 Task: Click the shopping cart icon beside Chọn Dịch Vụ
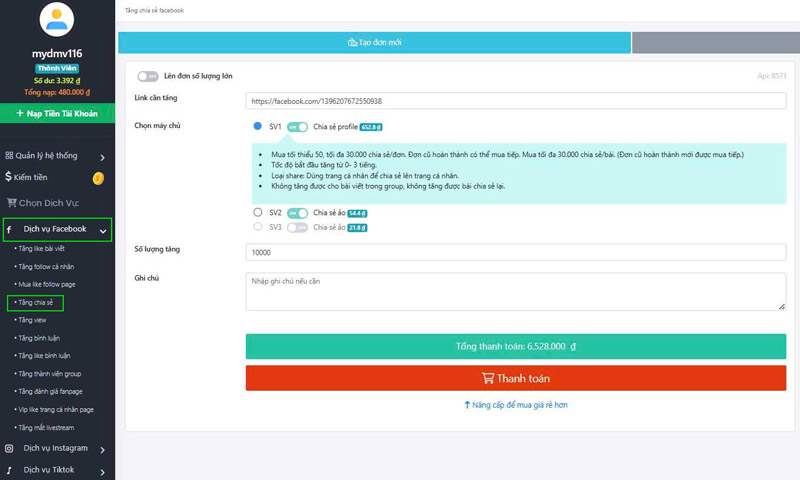coord(11,202)
